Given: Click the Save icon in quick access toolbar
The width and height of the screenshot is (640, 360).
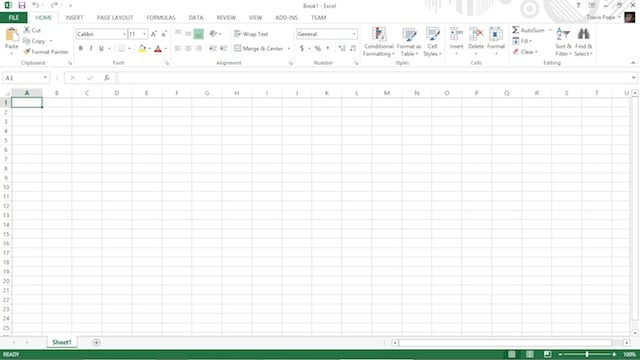Looking at the screenshot, I should tap(22, 6).
